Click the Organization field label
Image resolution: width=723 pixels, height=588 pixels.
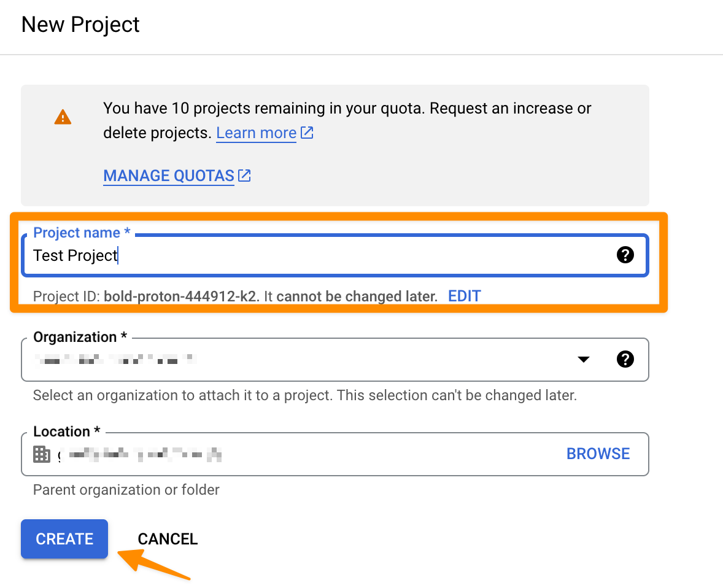pos(80,337)
